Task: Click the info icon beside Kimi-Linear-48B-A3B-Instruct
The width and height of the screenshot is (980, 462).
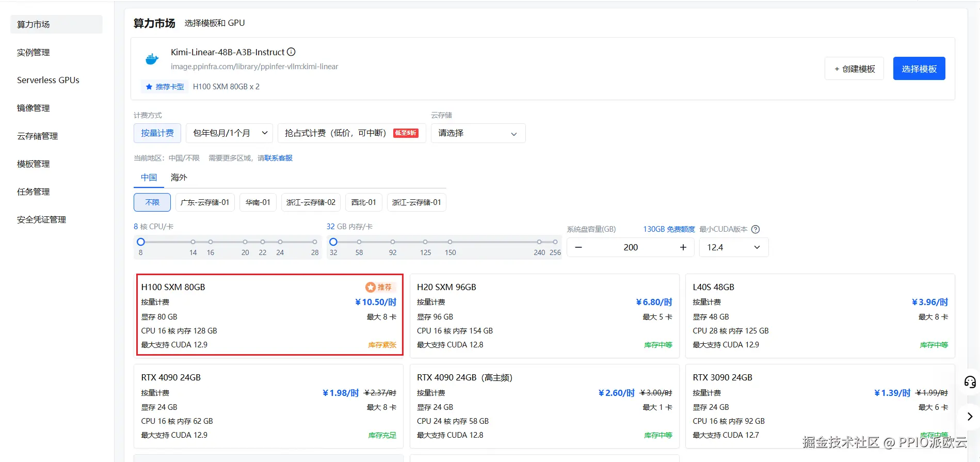Action: pyautogui.click(x=291, y=52)
